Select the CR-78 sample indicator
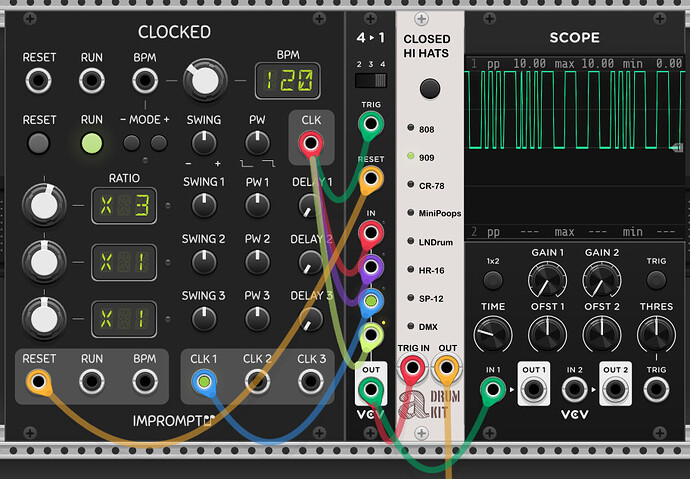Image resolution: width=690 pixels, height=479 pixels. 410,185
